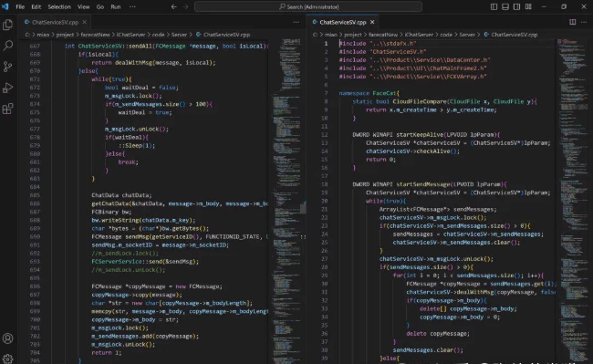Click 'facecatNew' in left breadcrumb
The image size is (593, 364).
[95, 35]
